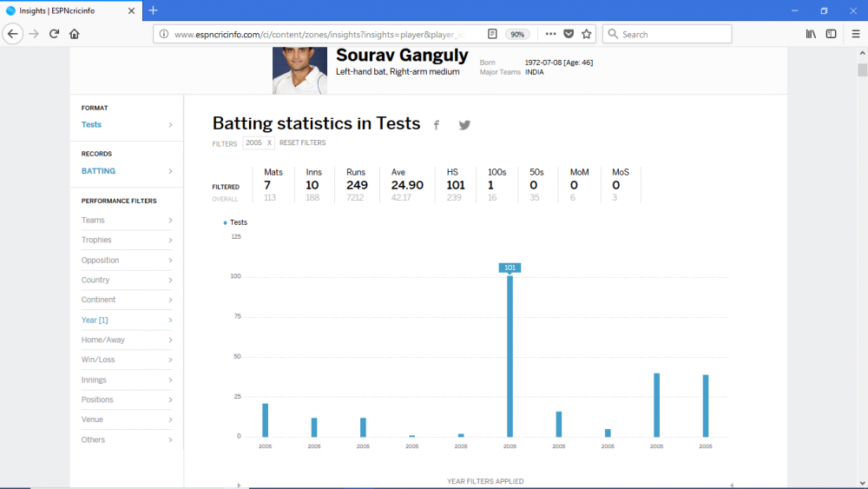Expand the BATTING records option

[x=127, y=171]
